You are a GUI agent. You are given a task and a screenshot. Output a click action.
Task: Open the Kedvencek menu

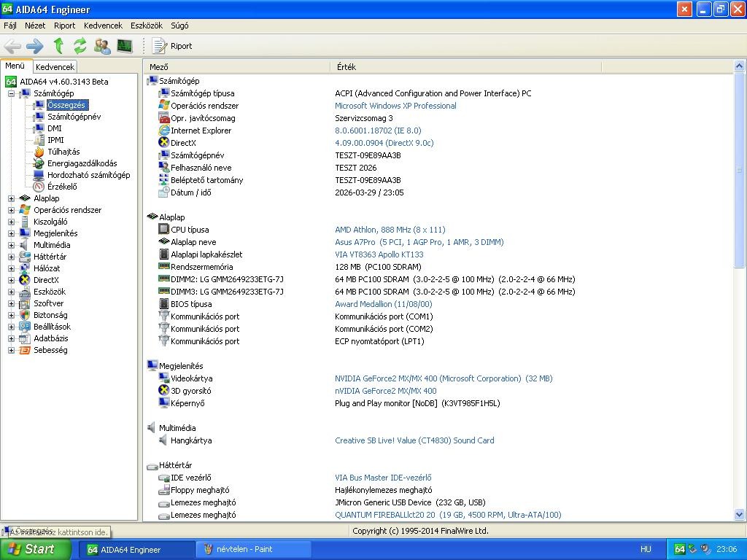pos(103,26)
